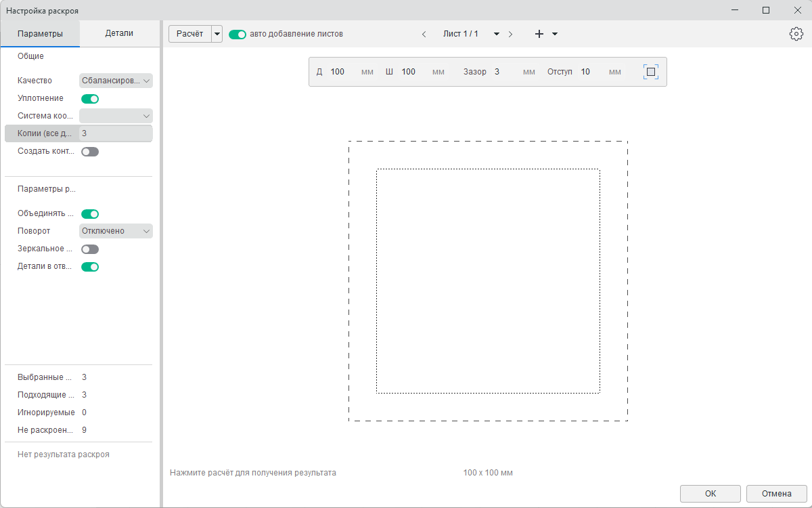Click the Общие section header
The image size is (812, 508).
coord(30,56)
